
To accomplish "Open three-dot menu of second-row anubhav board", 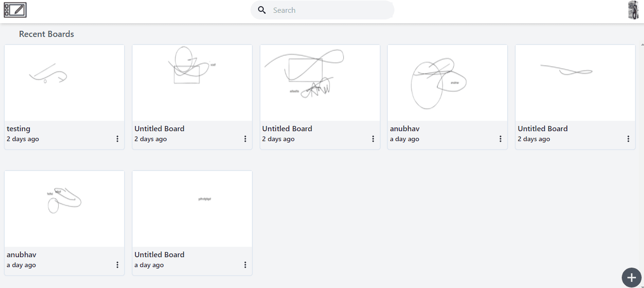I will (x=117, y=265).
